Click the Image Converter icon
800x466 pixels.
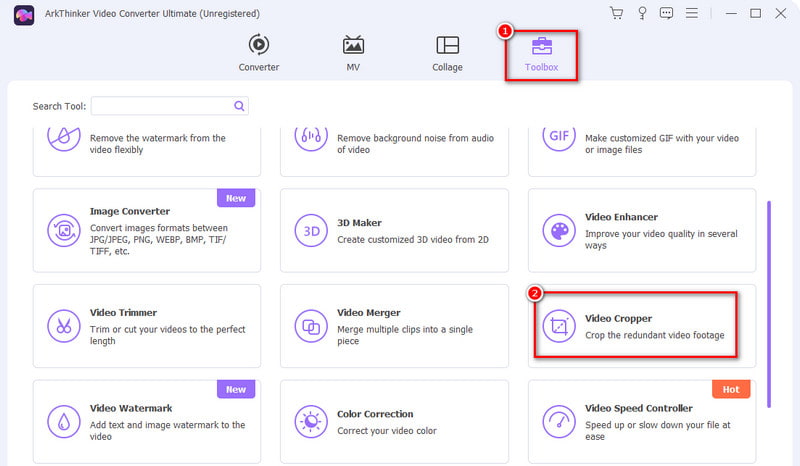[x=64, y=231]
